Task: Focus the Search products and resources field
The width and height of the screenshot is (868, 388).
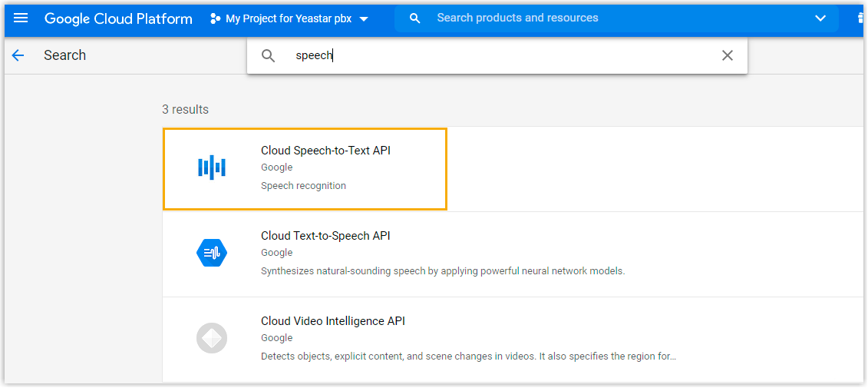Action: pos(599,18)
